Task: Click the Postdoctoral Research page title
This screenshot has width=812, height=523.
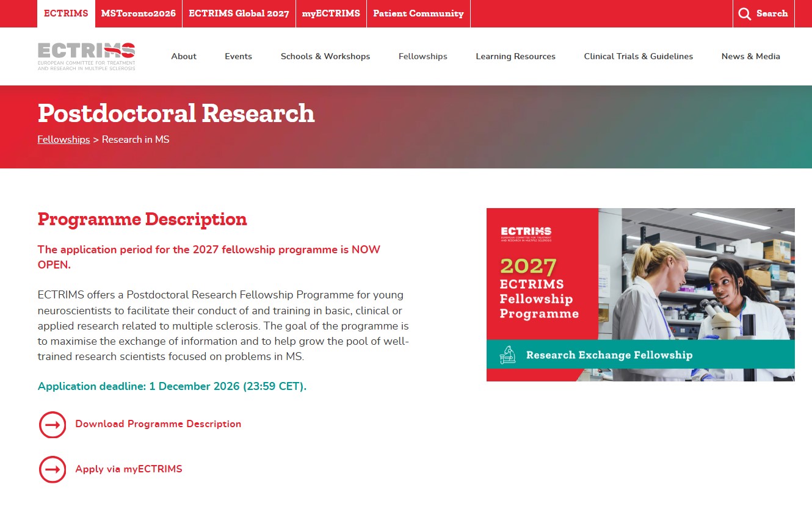Action: pos(176,114)
